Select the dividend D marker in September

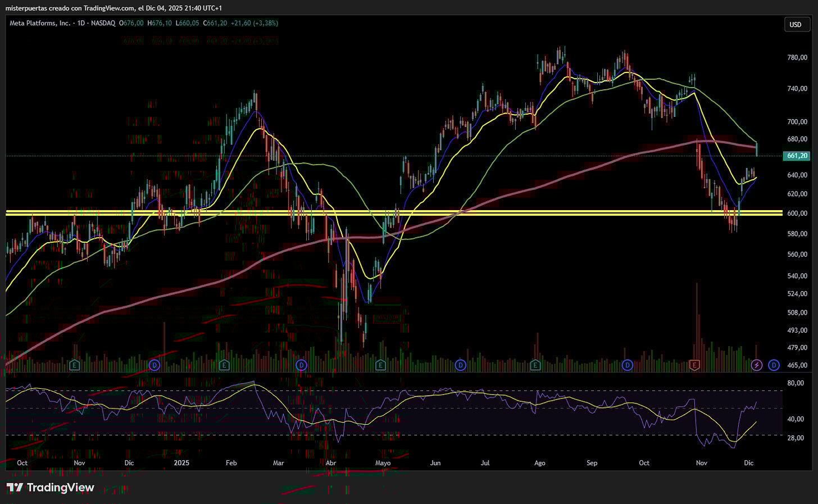[x=628, y=365]
